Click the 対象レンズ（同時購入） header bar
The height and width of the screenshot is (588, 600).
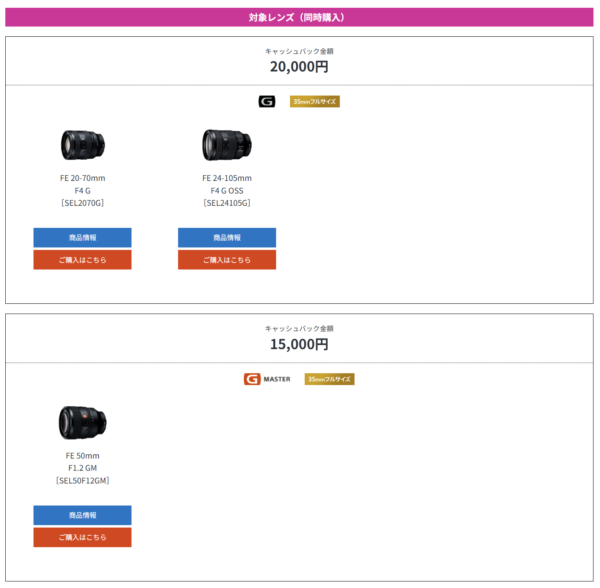pyautogui.click(x=299, y=17)
